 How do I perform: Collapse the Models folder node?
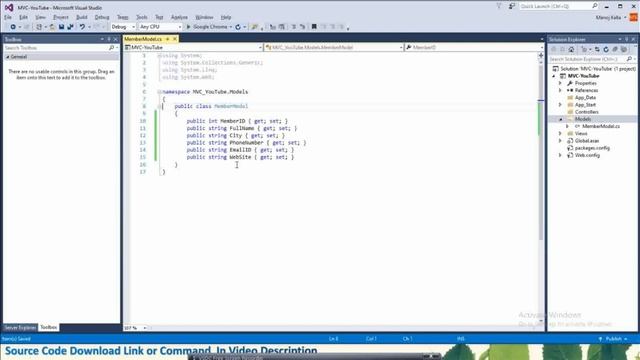tap(560, 119)
